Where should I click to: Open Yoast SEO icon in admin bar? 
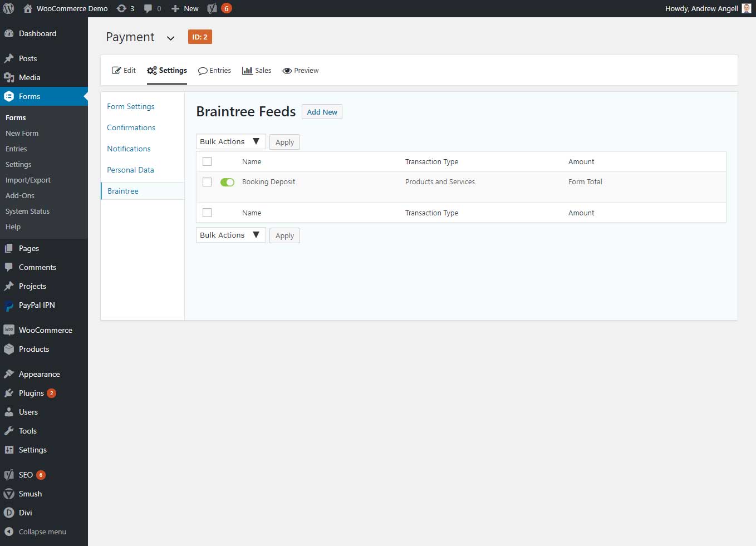(212, 8)
